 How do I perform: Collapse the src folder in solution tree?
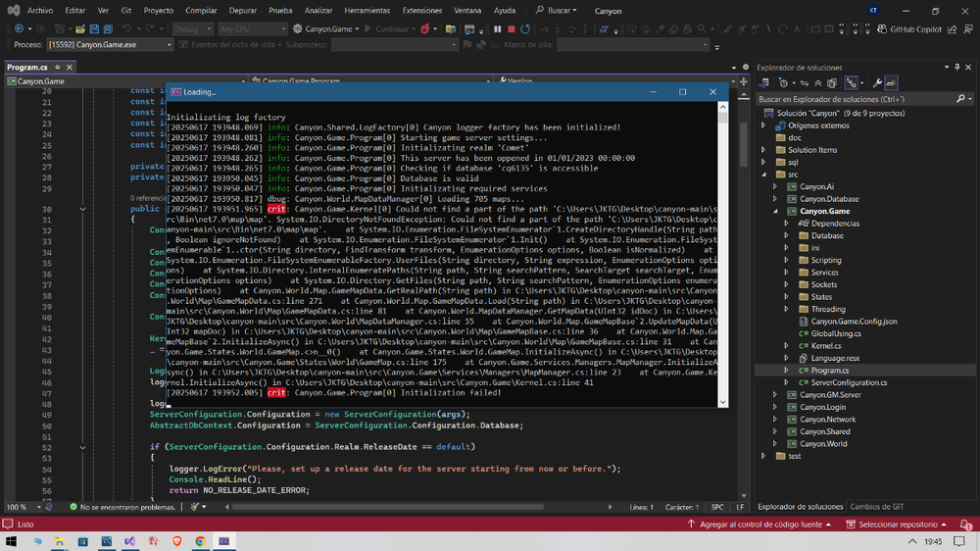pos(764,174)
